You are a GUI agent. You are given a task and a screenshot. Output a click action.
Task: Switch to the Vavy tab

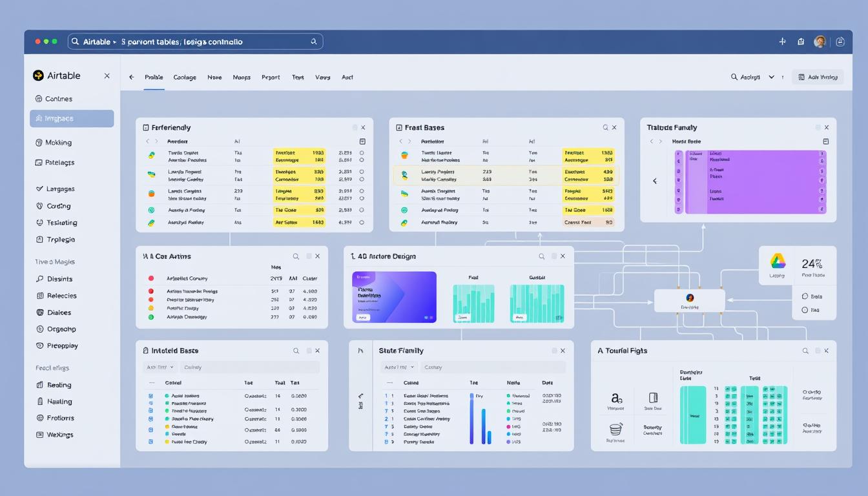[x=323, y=77]
